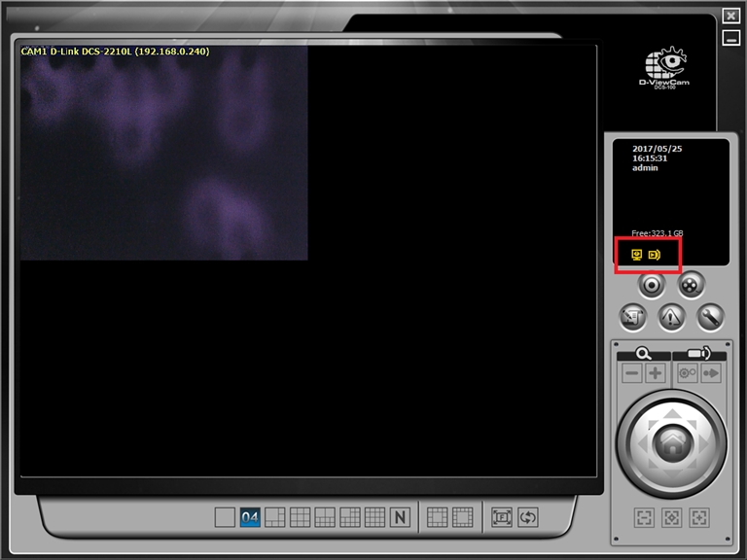Click the focus far plus bracket button
The image size is (747, 560).
697,517
